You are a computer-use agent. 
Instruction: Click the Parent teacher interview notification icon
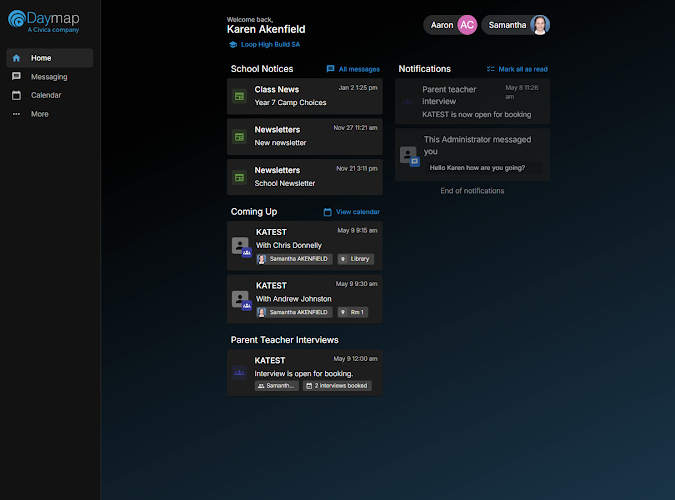(x=407, y=102)
